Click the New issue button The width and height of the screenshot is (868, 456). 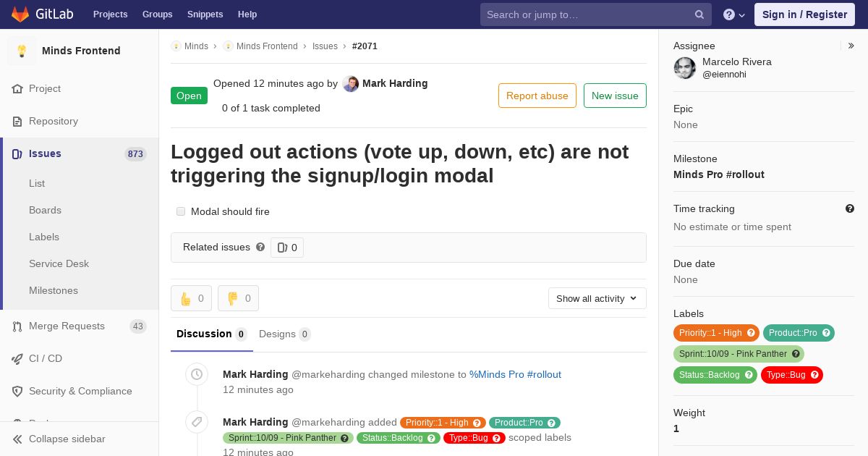pyautogui.click(x=615, y=96)
